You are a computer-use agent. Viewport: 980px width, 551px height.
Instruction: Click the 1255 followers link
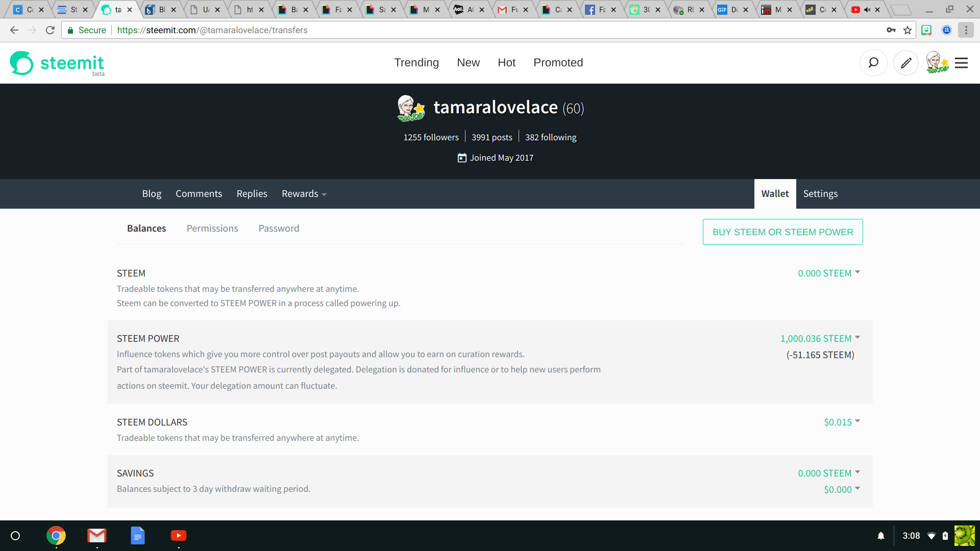click(431, 137)
